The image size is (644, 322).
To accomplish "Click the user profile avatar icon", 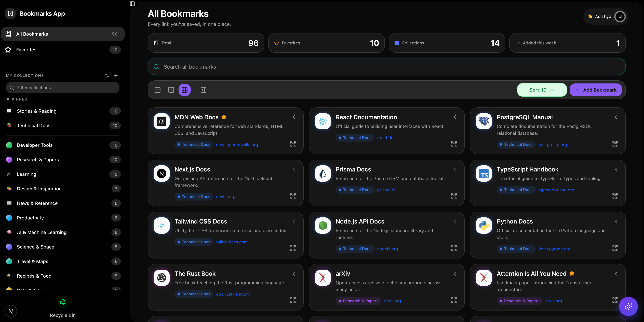I will coord(620,17).
